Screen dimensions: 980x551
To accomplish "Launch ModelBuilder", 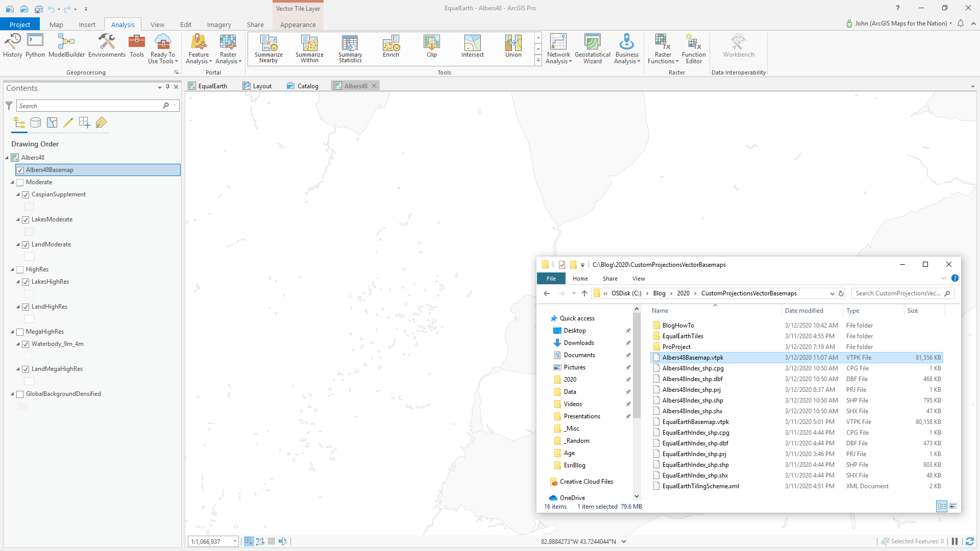I will (66, 46).
